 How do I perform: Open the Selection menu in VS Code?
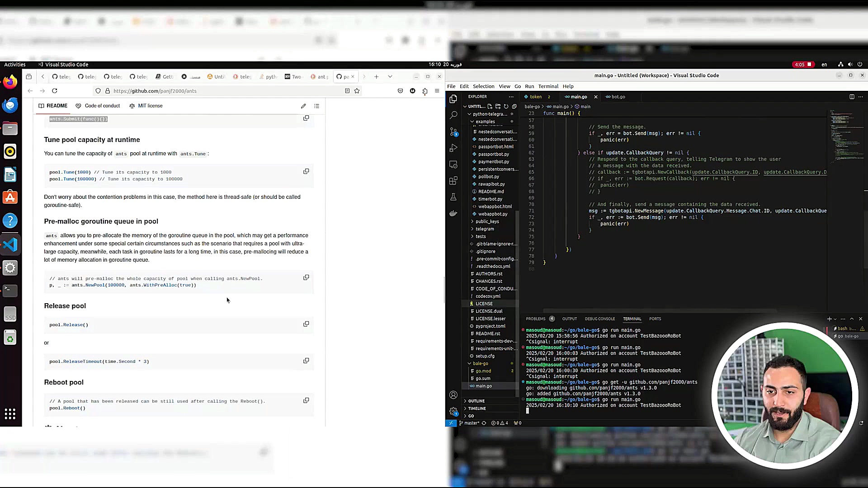pyautogui.click(x=483, y=86)
